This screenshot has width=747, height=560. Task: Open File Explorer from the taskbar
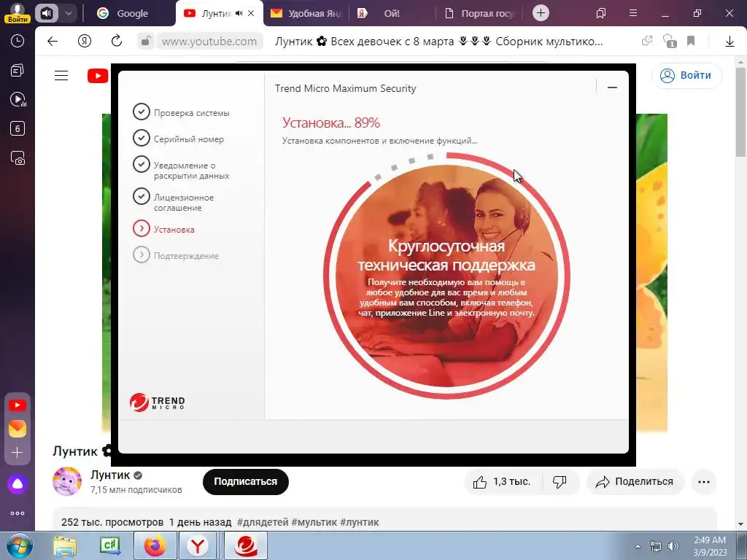(65, 546)
